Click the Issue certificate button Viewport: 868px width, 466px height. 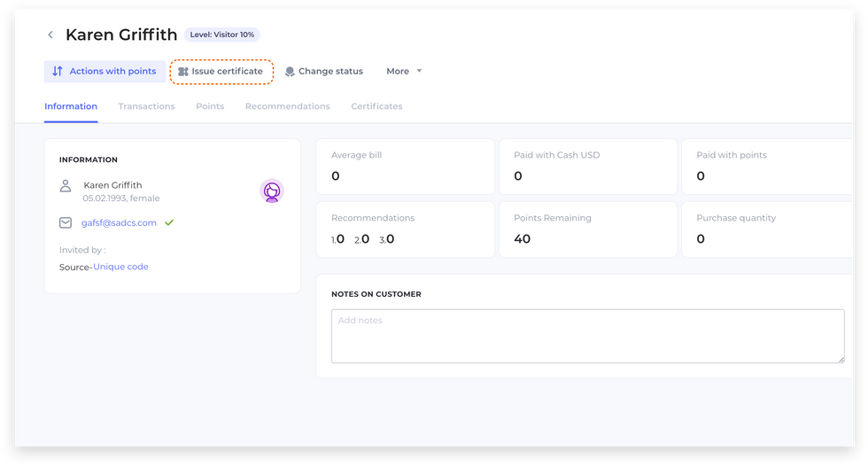(221, 72)
